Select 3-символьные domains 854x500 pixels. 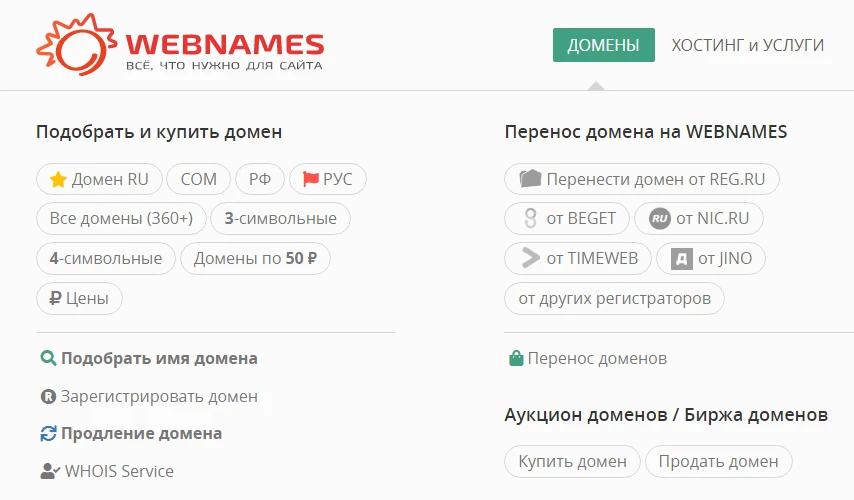click(280, 218)
